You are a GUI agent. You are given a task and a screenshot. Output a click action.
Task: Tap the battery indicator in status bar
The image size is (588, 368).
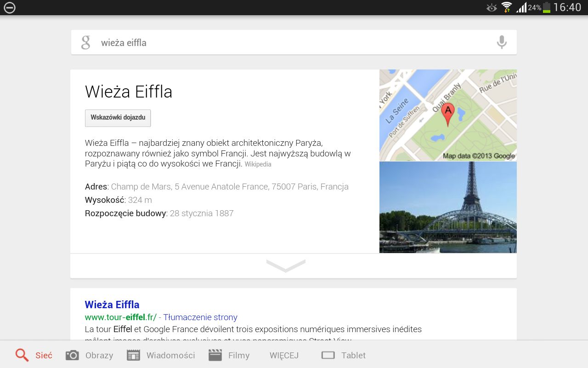click(x=547, y=7)
